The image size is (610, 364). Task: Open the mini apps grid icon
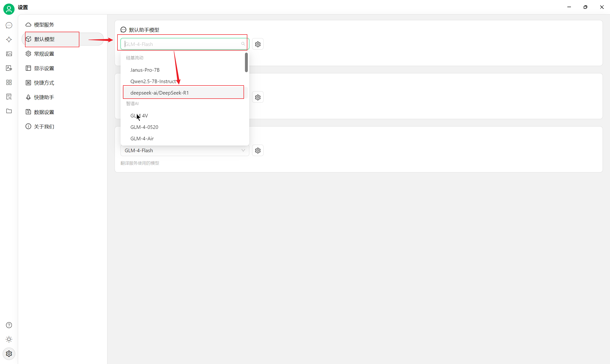point(9,82)
